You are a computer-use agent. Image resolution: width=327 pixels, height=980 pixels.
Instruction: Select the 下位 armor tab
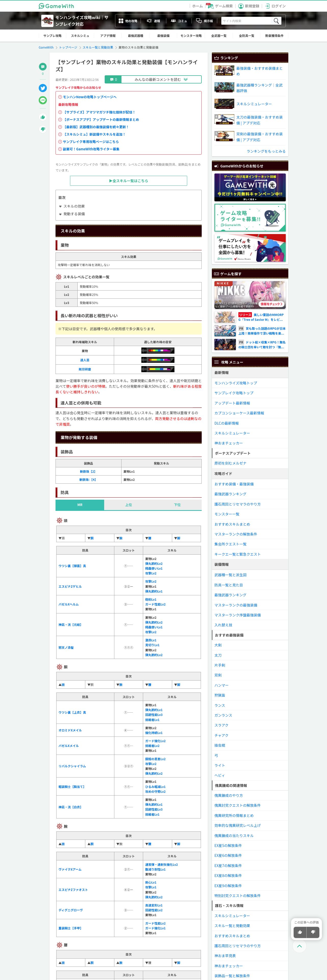coord(178,505)
